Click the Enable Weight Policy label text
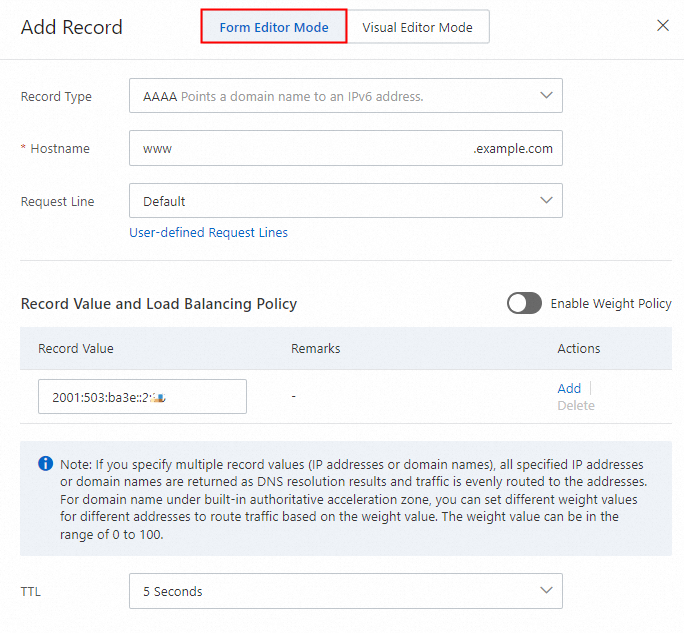Image resolution: width=684 pixels, height=633 pixels. click(x=611, y=304)
